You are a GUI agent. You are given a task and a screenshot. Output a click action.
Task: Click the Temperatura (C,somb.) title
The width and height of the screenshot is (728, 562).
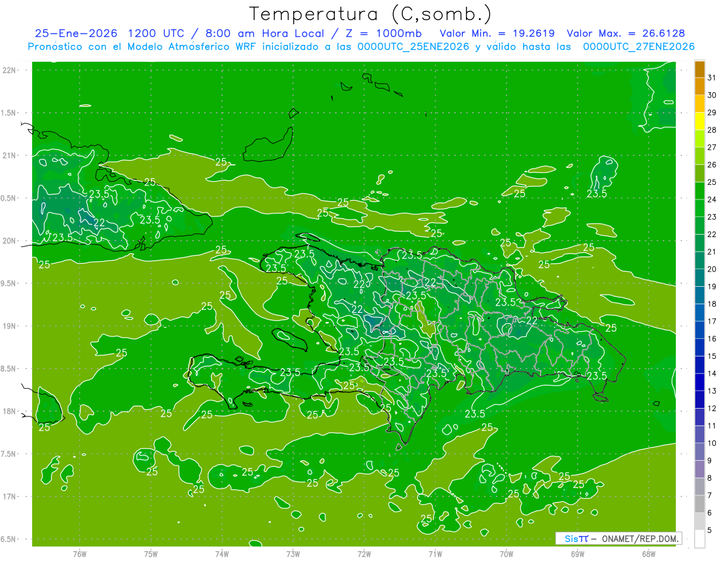(x=371, y=14)
